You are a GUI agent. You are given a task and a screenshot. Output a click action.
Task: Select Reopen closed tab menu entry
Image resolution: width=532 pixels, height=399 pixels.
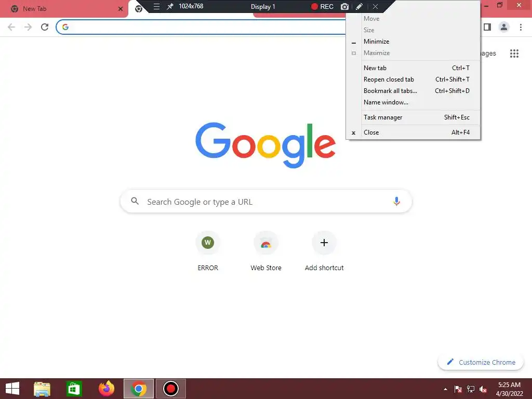pos(413,79)
